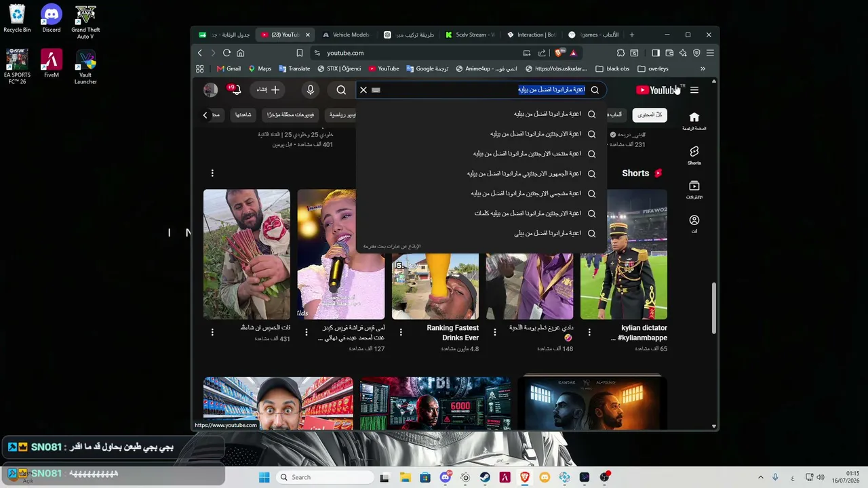Click the Windows Start button

[264, 477]
